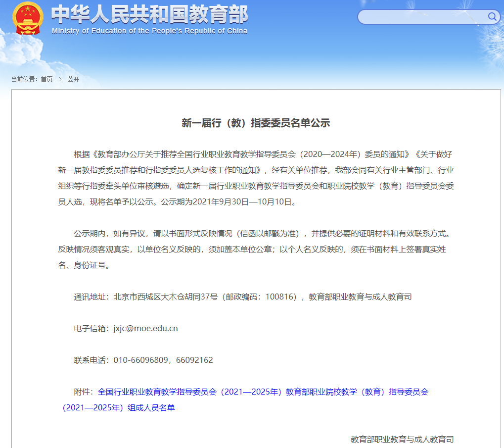504x448 pixels.
Task: Open the 全国行业职业教育教学指导委员会 attachment link
Action: pos(263,392)
